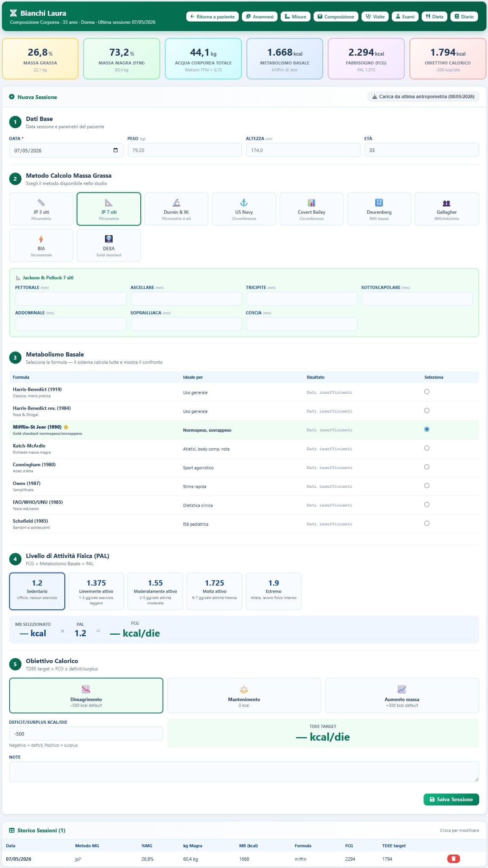The width and height of the screenshot is (488, 868).
Task: Choose the 1.55 Moderatamente attivo PAL level
Action: click(155, 591)
